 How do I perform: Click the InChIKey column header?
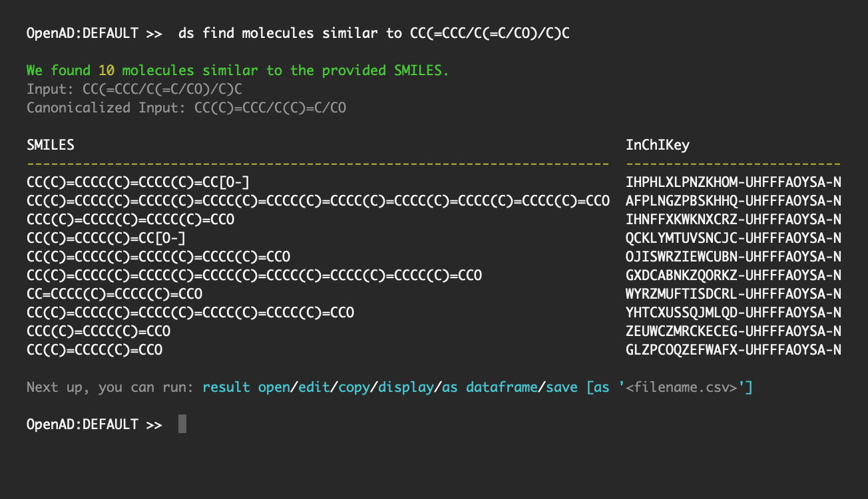tap(658, 145)
